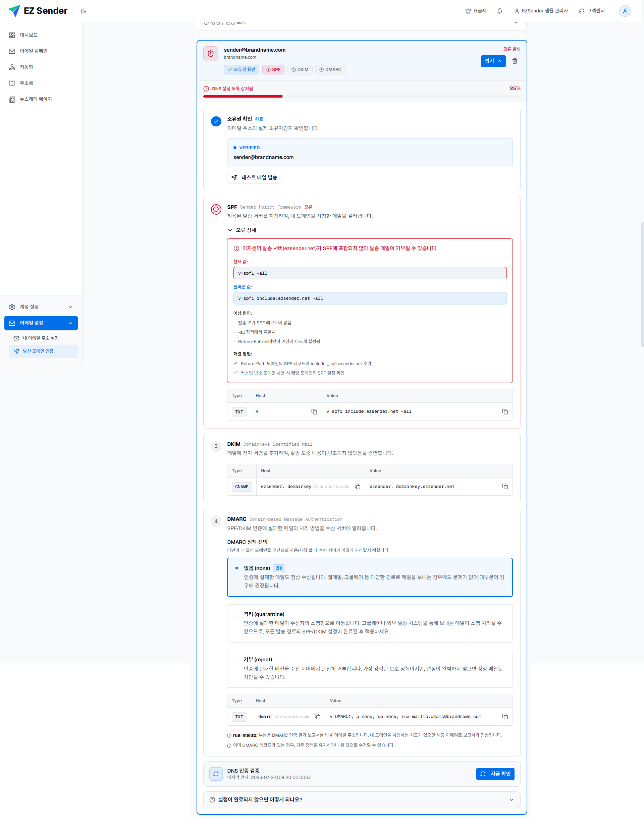Collapse domain card with 접기 button
The image size is (644, 837).
[493, 61]
